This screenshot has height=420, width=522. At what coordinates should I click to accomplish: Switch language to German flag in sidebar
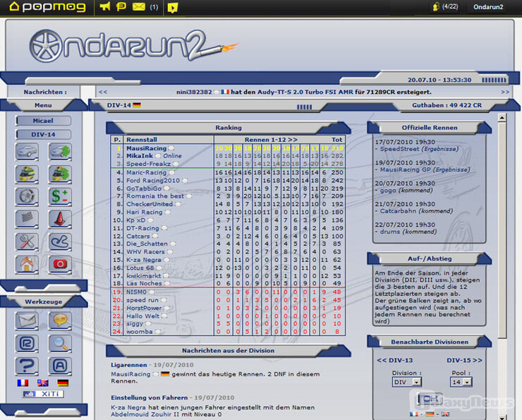(63, 383)
